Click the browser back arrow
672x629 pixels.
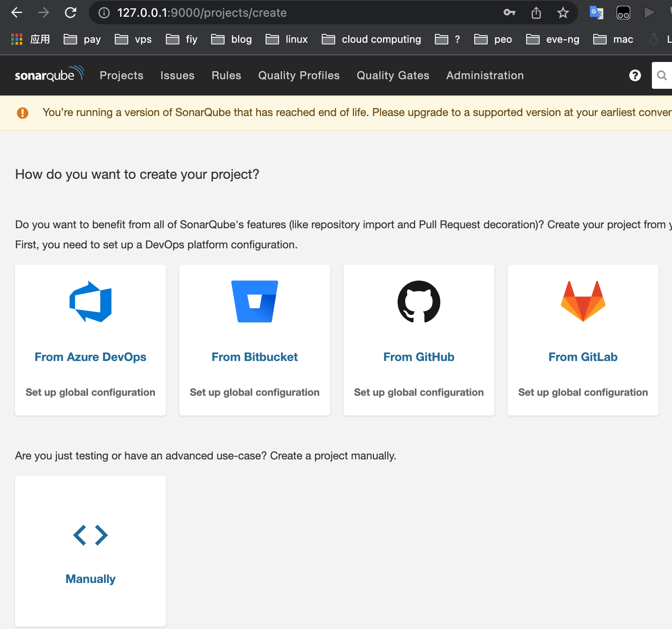click(x=17, y=13)
